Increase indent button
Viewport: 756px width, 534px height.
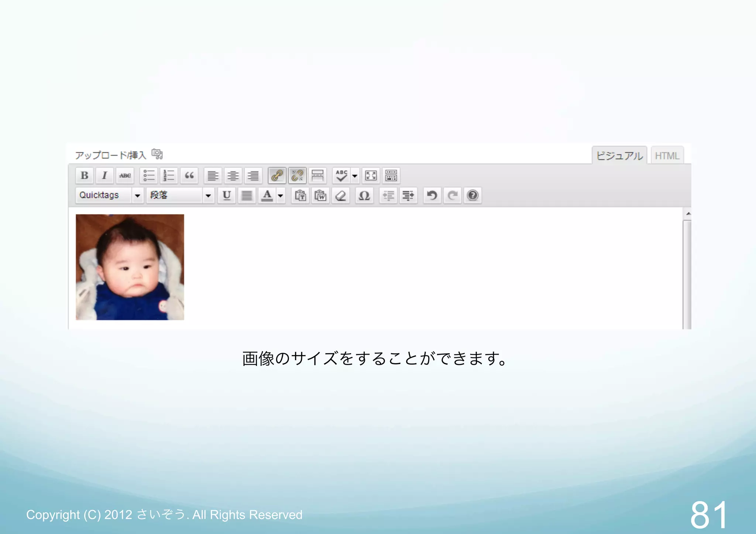[408, 195]
